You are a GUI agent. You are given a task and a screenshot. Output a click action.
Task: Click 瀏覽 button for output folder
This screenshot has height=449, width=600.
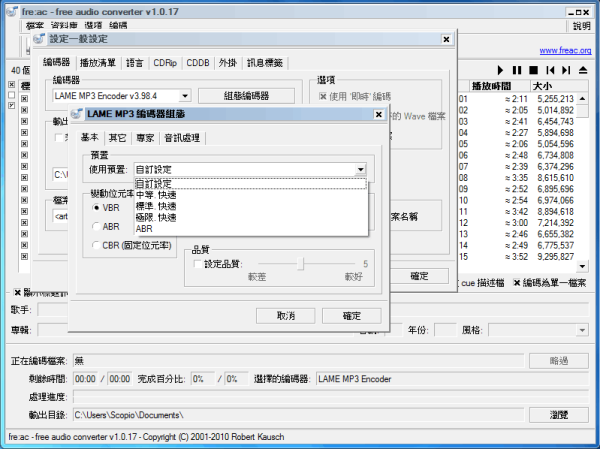[x=559, y=415]
